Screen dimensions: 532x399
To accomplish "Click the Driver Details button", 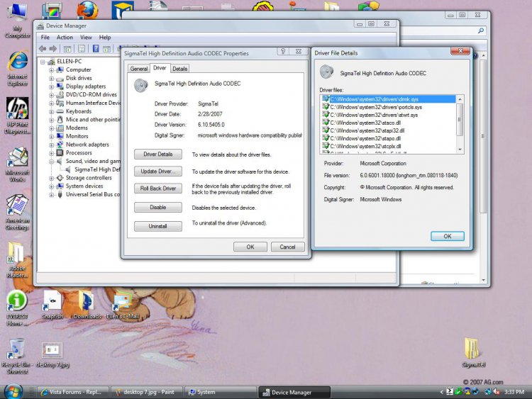I will click(x=157, y=154).
